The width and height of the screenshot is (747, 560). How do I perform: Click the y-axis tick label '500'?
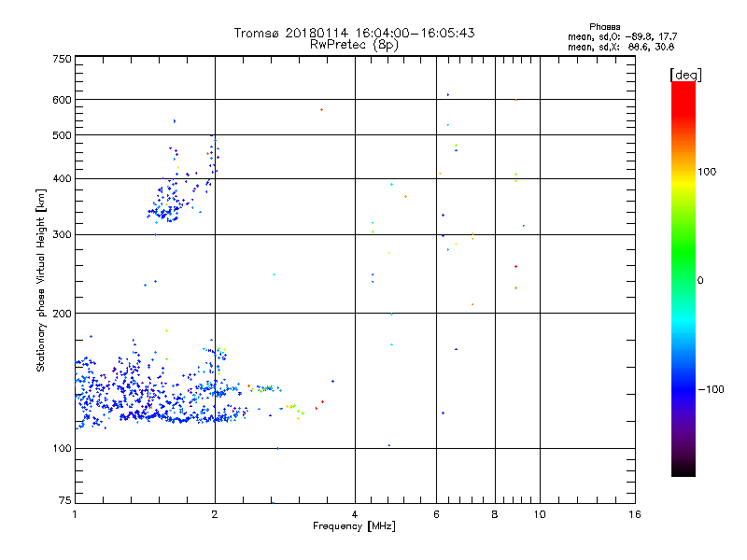[63, 135]
